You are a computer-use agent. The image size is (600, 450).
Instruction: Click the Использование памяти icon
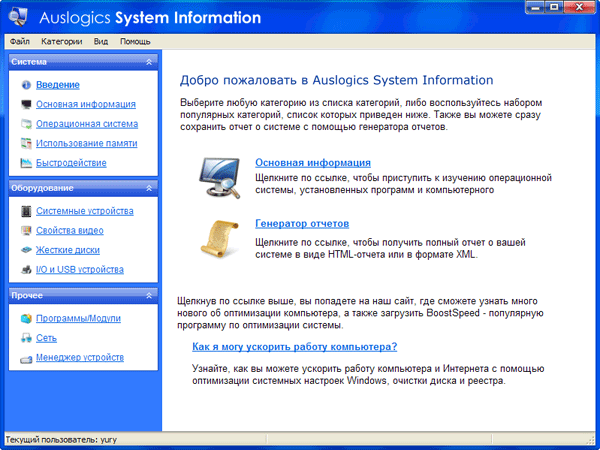tap(26, 143)
